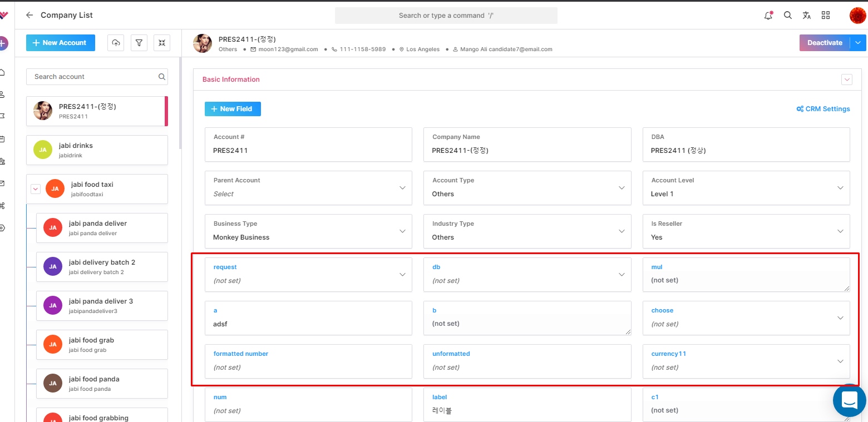The height and width of the screenshot is (422, 868).
Task: Collapse the Basic Information section
Action: pos(847,80)
